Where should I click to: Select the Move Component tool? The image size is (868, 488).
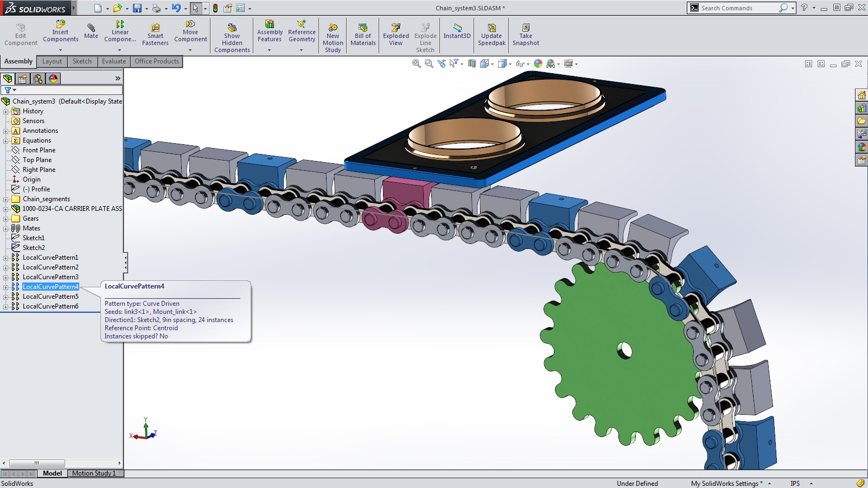190,33
